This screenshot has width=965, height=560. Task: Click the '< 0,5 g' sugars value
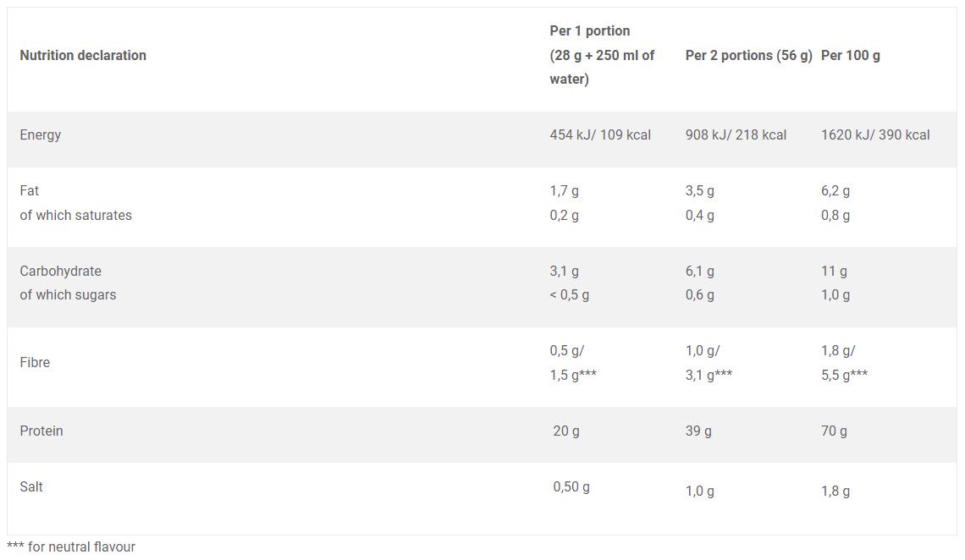click(570, 295)
